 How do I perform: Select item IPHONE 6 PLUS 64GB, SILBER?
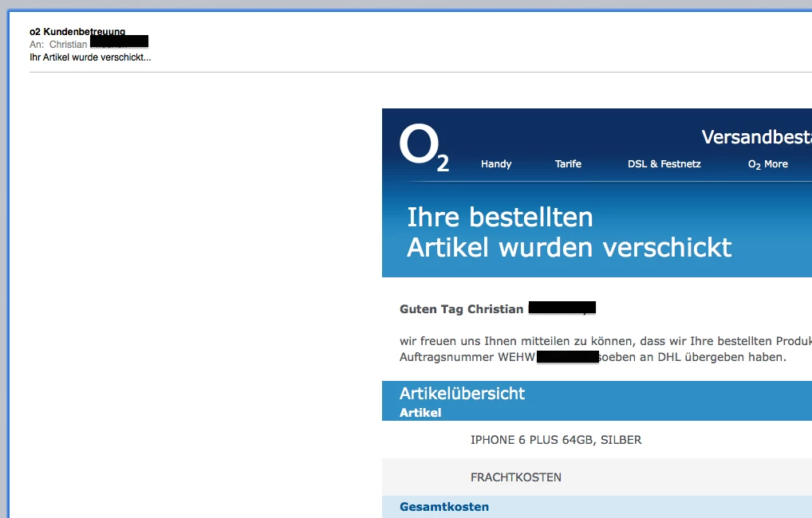pyautogui.click(x=556, y=440)
